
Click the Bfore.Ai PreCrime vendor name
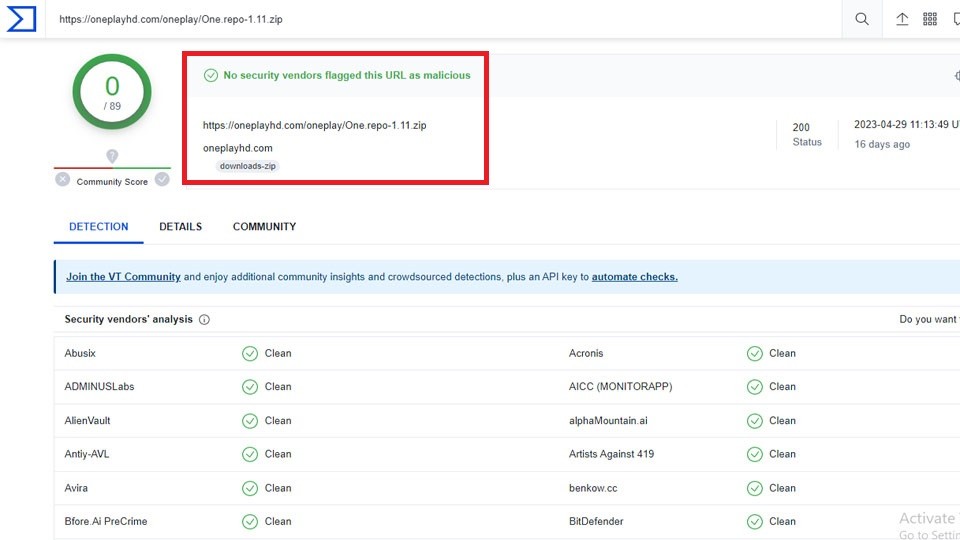pyautogui.click(x=106, y=522)
